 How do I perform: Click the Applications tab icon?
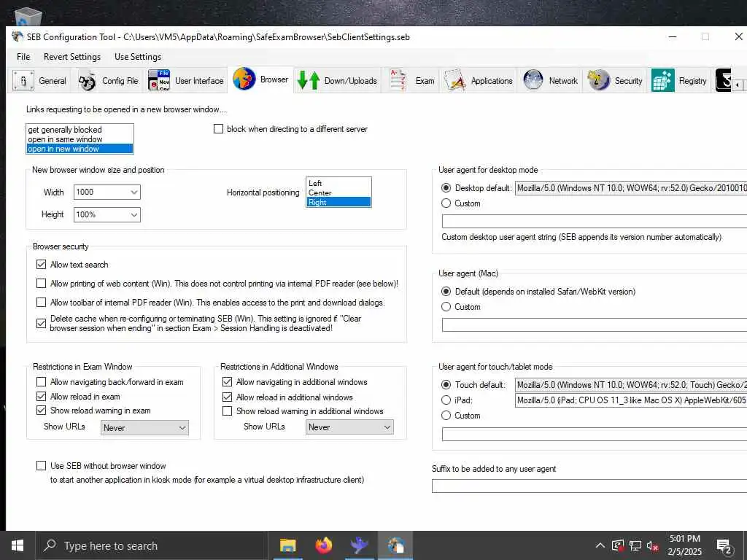(x=454, y=80)
